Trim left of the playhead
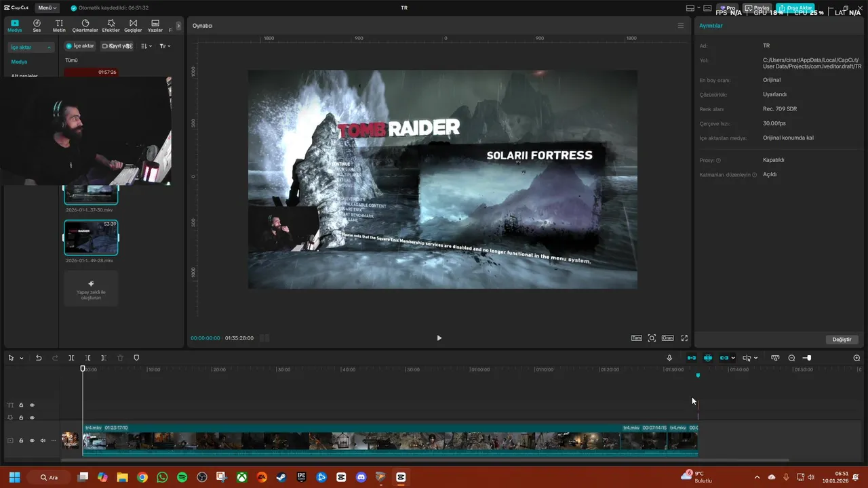The width and height of the screenshot is (868, 488). point(87,358)
